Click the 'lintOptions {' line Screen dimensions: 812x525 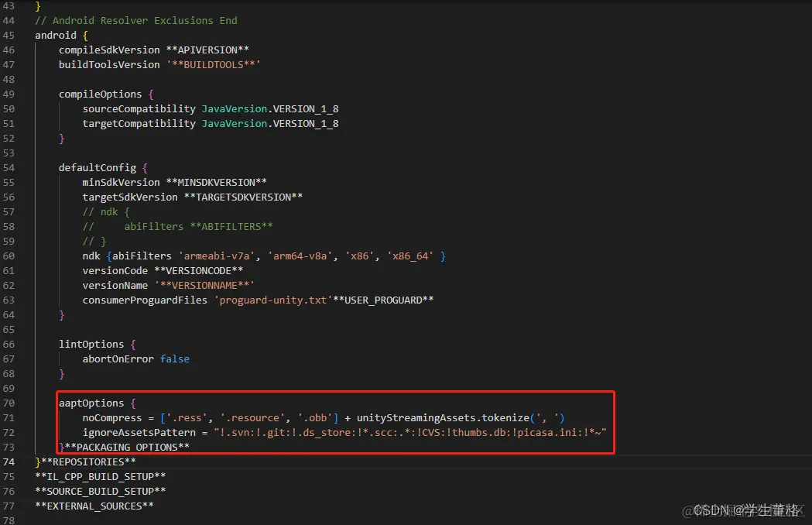tap(98, 344)
